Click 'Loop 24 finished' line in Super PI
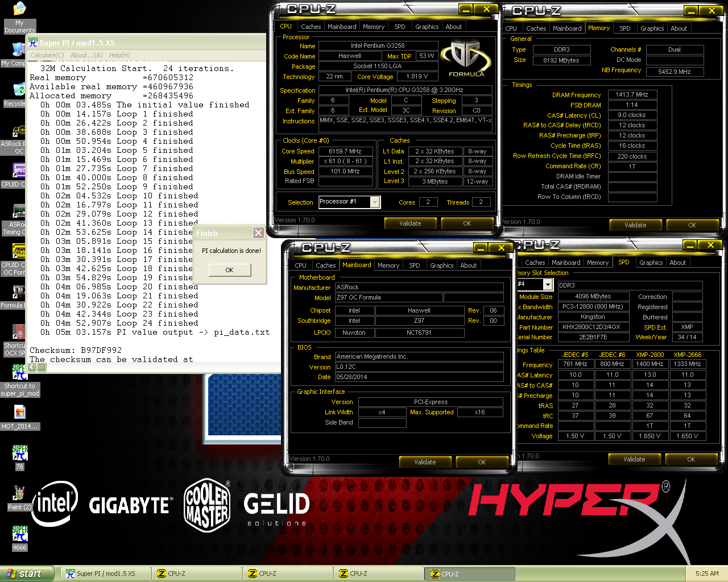Viewport: 728px width, 582px height. point(119,323)
